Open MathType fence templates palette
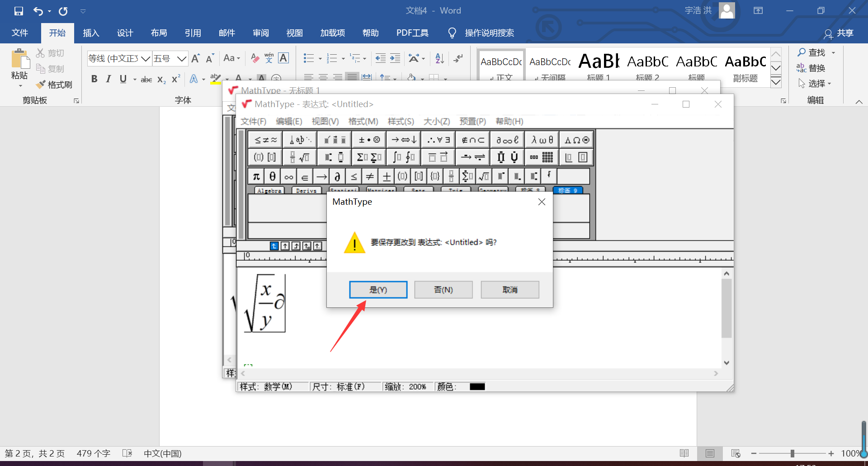868x466 pixels. [x=265, y=157]
